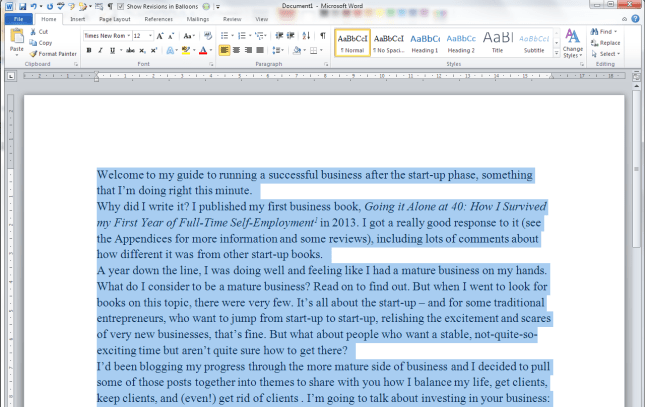Apply the Title style
The width and height of the screenshot is (645, 407).
tap(497, 43)
